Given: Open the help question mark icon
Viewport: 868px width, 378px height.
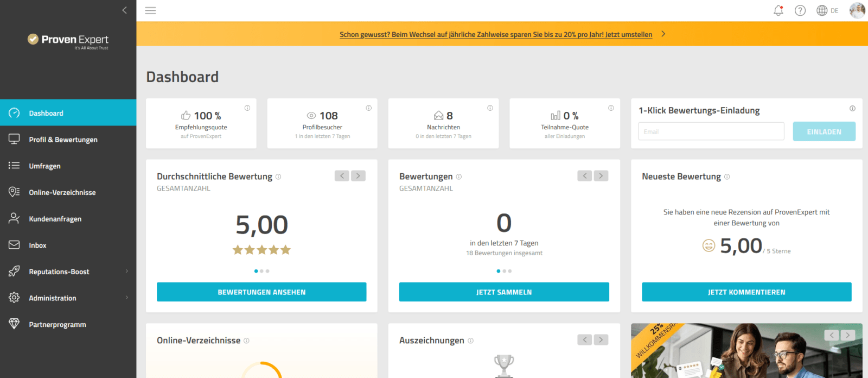Looking at the screenshot, I should click(800, 10).
